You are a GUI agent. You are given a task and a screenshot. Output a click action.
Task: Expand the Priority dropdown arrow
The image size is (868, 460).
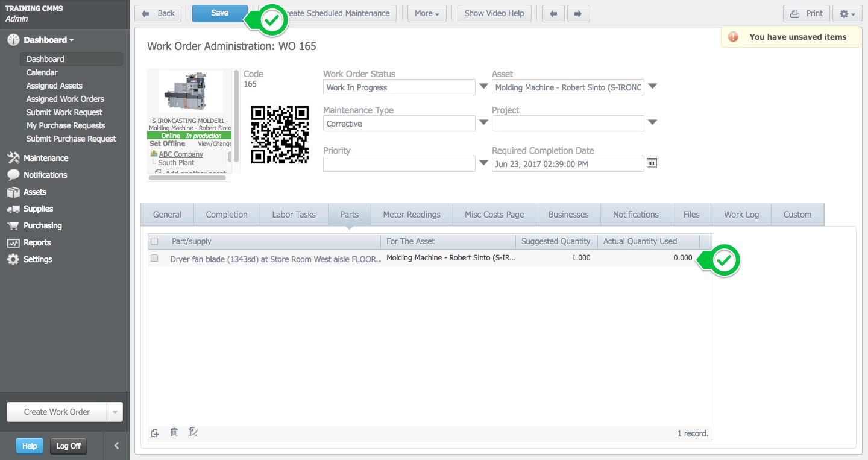483,163
